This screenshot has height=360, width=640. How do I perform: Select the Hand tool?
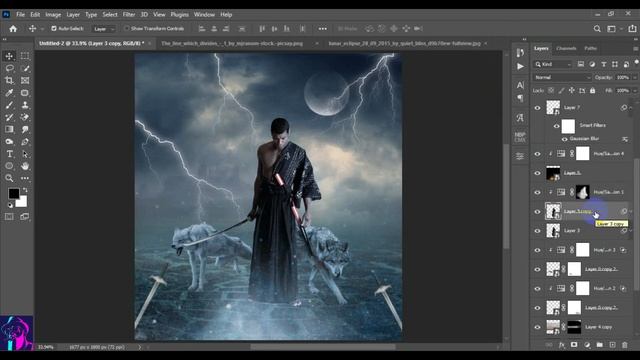(25, 166)
